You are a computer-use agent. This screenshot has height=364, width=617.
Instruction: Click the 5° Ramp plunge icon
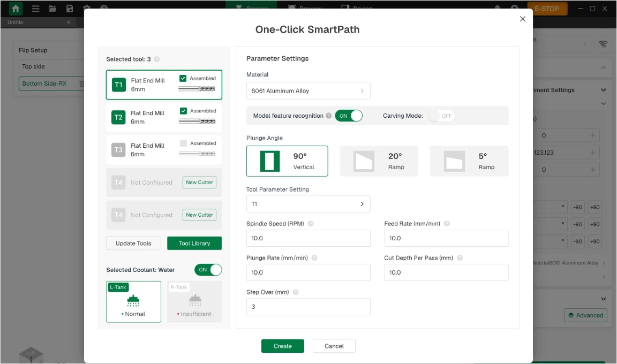point(455,161)
